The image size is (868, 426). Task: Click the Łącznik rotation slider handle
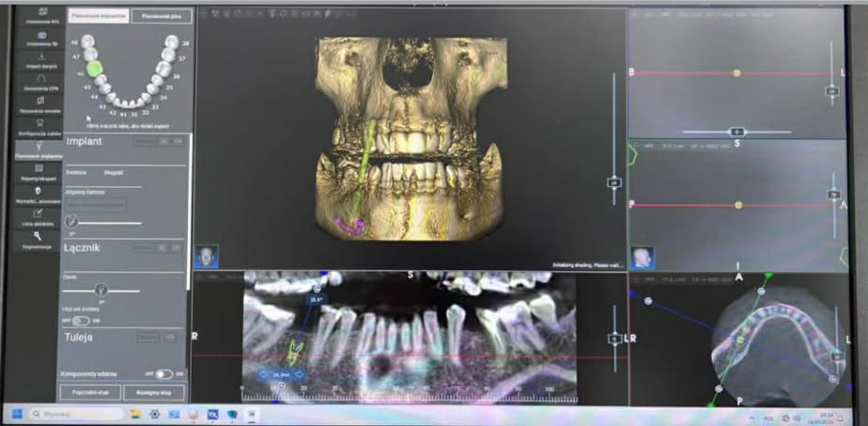point(101,291)
